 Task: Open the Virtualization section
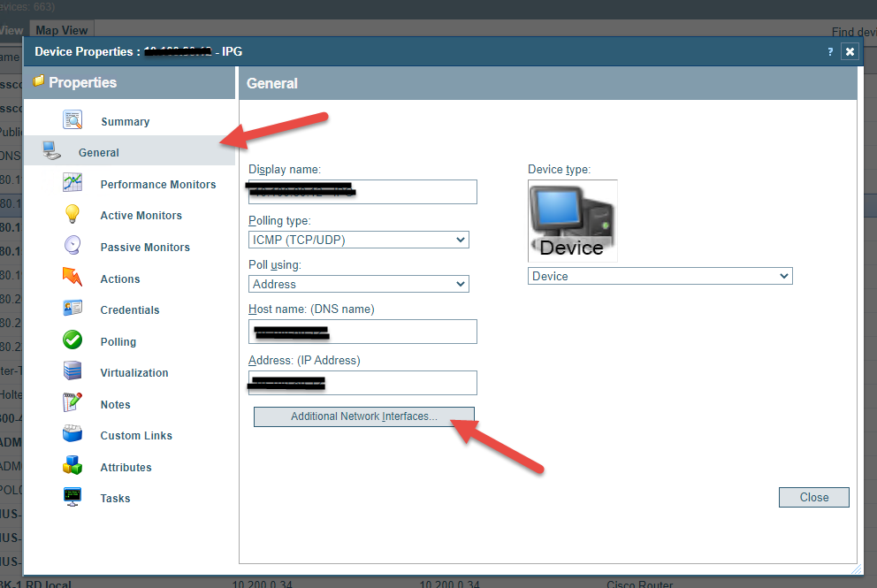134,372
